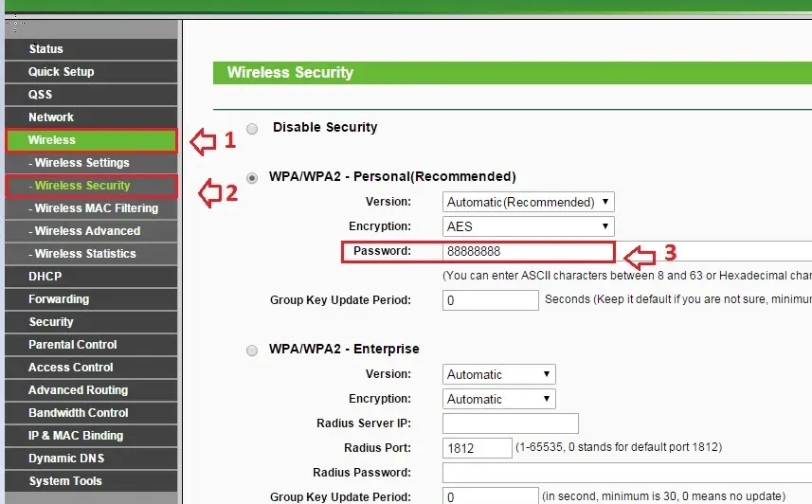
Task: Click Enterprise Group Key Update Period field
Action: click(x=491, y=496)
